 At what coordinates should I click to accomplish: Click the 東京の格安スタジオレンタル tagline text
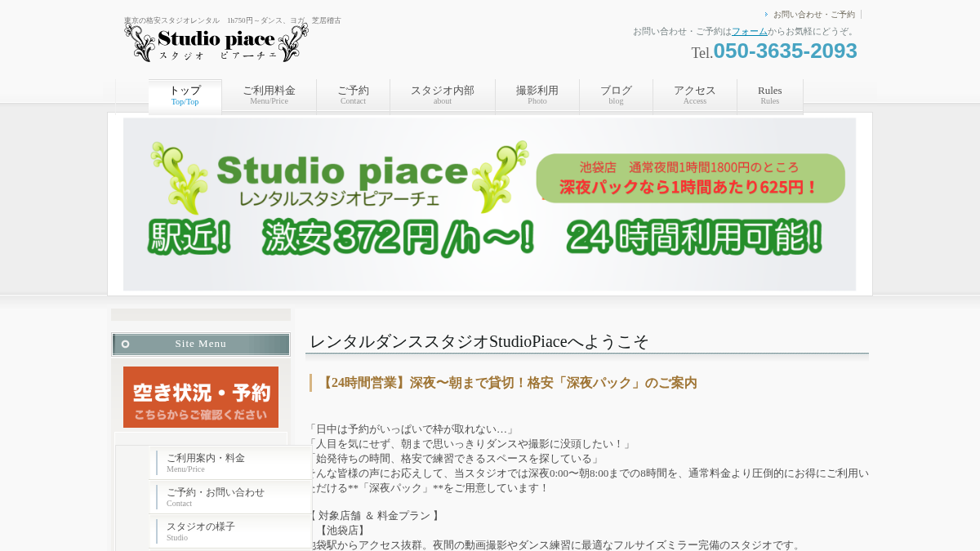coord(233,20)
